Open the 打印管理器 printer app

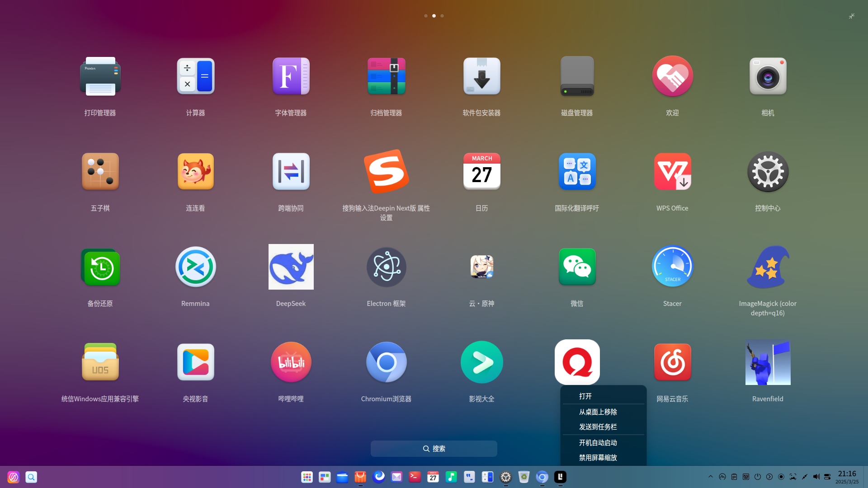[x=100, y=76]
